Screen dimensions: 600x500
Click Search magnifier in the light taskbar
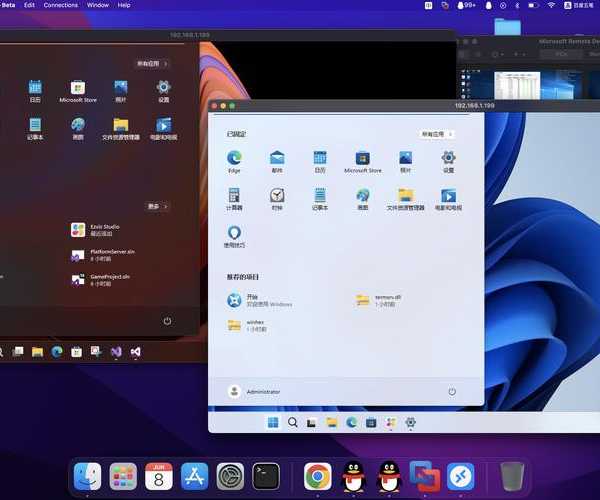tap(293, 422)
